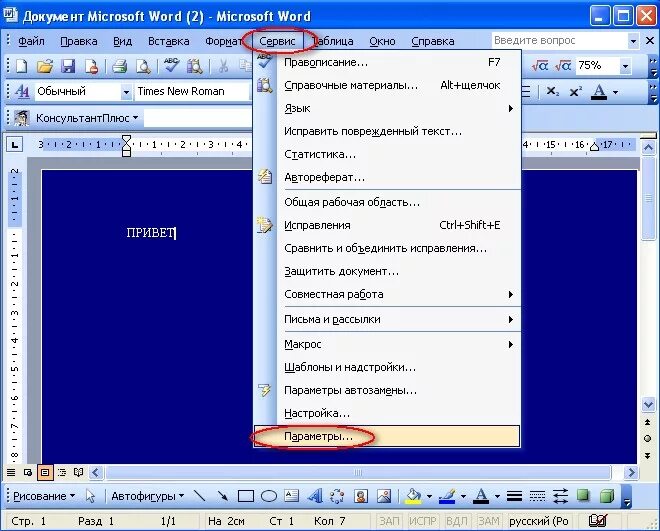Apply fill color paint bucket
This screenshot has width=660, height=531.
(413, 496)
